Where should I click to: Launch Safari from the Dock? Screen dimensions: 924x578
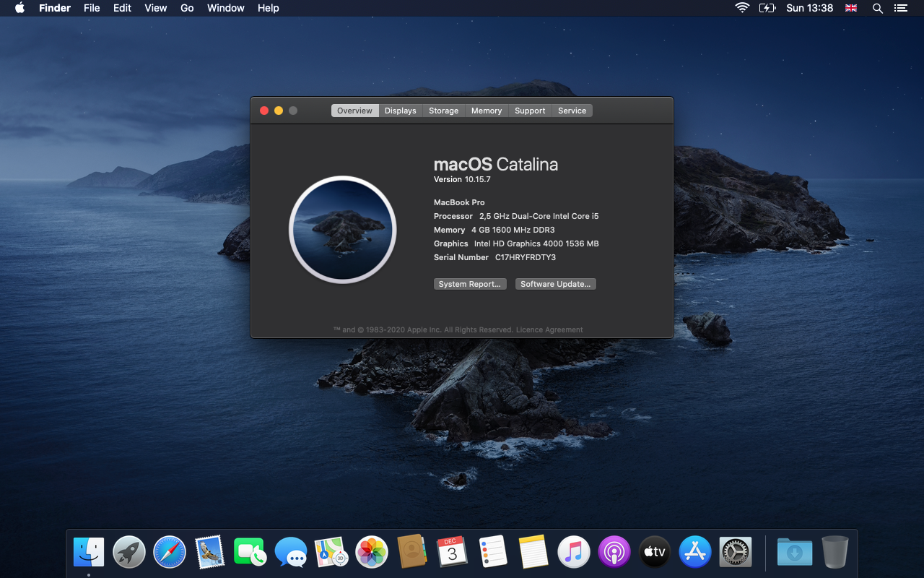tap(170, 553)
